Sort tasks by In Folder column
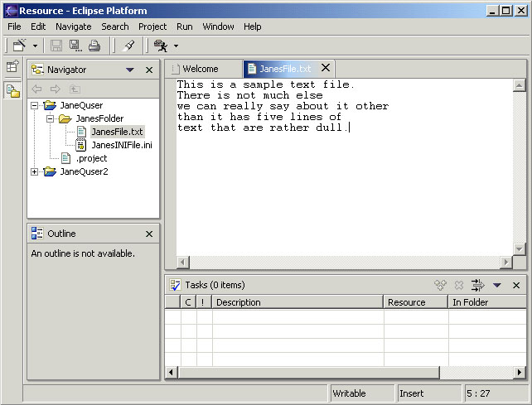The height and width of the screenshot is (405, 532). coord(487,301)
